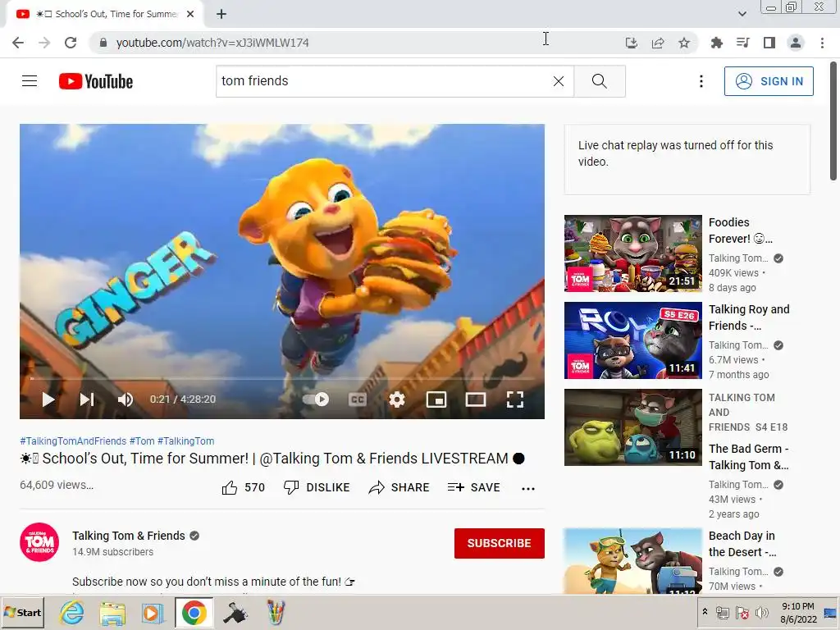The width and height of the screenshot is (840, 630).
Task: Open more actions ellipsis under the video
Action: (x=528, y=488)
